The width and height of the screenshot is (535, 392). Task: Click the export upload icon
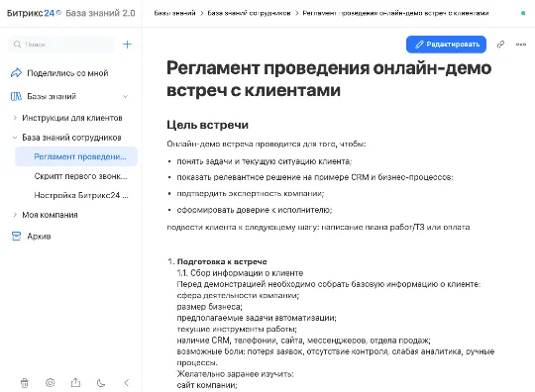[x=75, y=383]
